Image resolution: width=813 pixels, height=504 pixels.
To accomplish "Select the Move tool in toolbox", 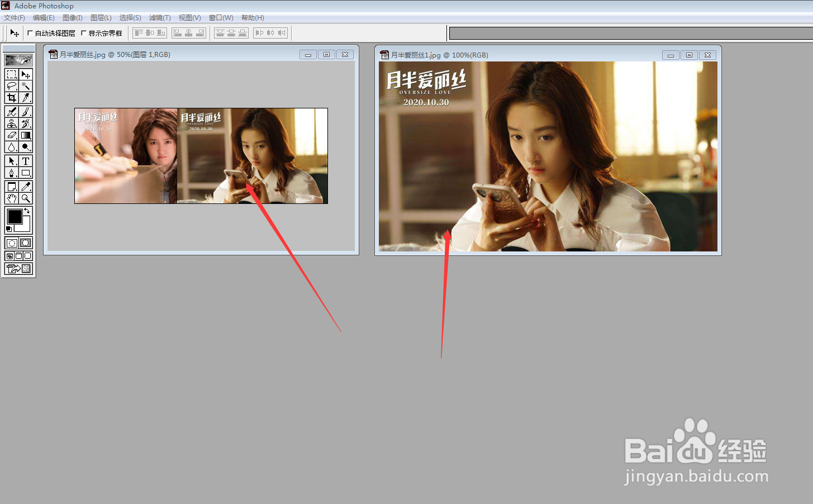I will click(x=26, y=74).
